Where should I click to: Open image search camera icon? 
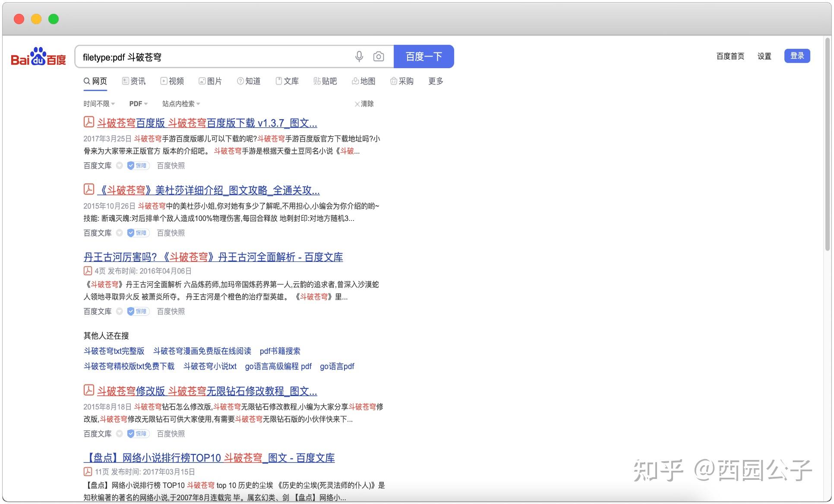coord(379,57)
